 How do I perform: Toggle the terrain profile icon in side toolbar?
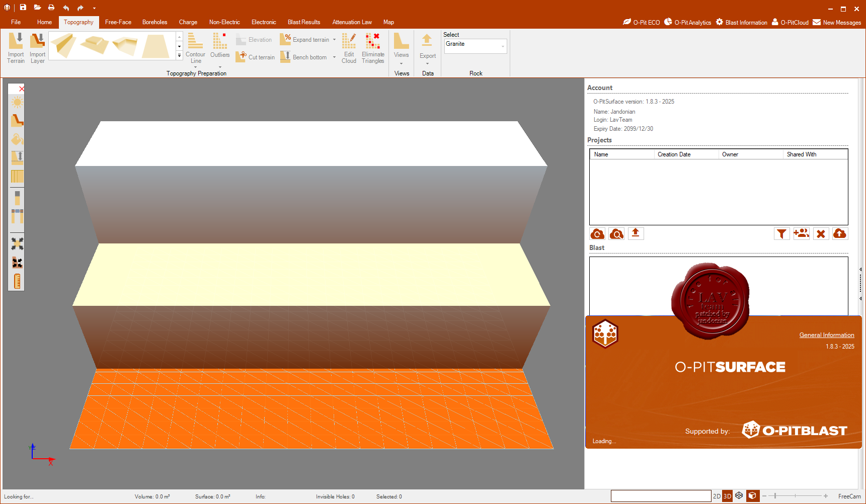17,120
